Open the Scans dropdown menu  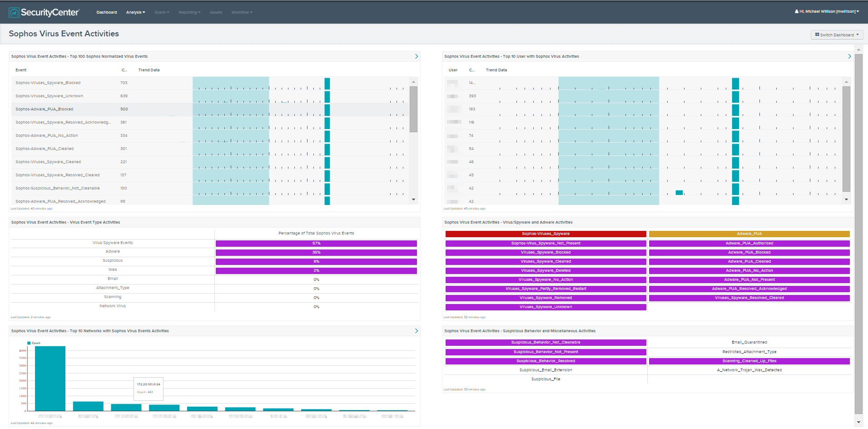point(162,12)
